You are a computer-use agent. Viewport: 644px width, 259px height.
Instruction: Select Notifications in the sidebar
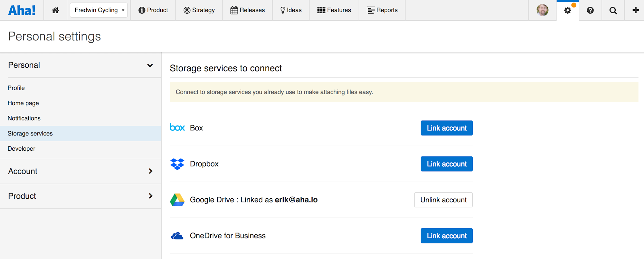pos(24,118)
